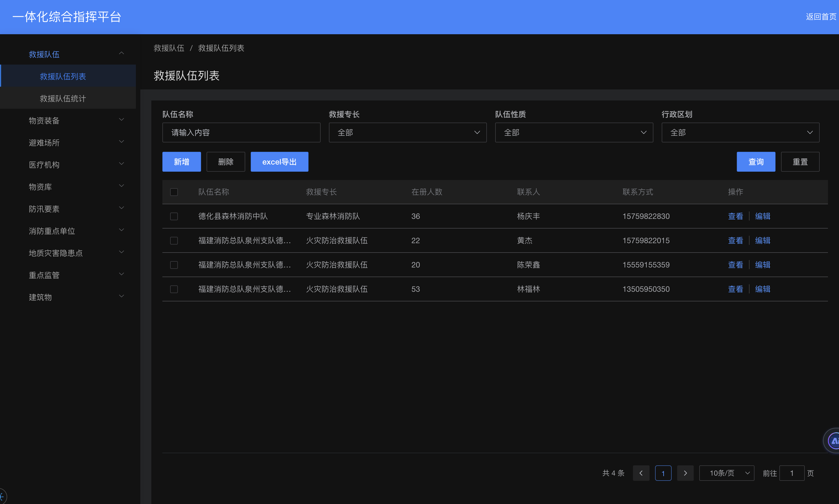Click the 德化县森林消防中队 team name cell
839x504 pixels.
pyautogui.click(x=233, y=216)
